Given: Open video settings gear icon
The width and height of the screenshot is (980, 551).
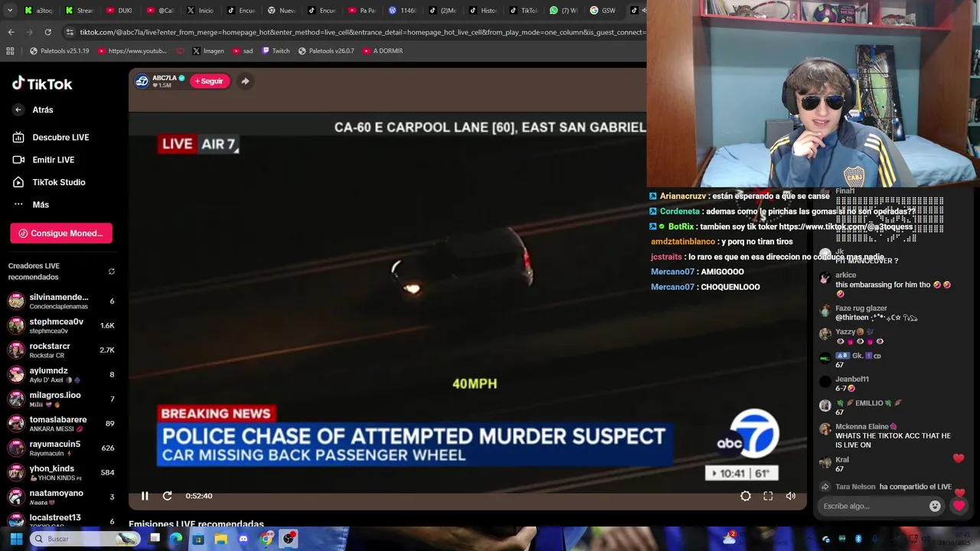Looking at the screenshot, I should [x=746, y=496].
